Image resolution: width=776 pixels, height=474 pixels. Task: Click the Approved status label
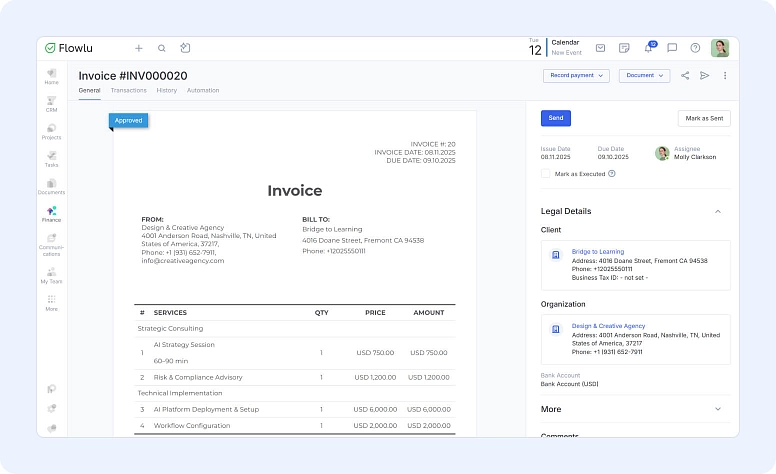128,121
